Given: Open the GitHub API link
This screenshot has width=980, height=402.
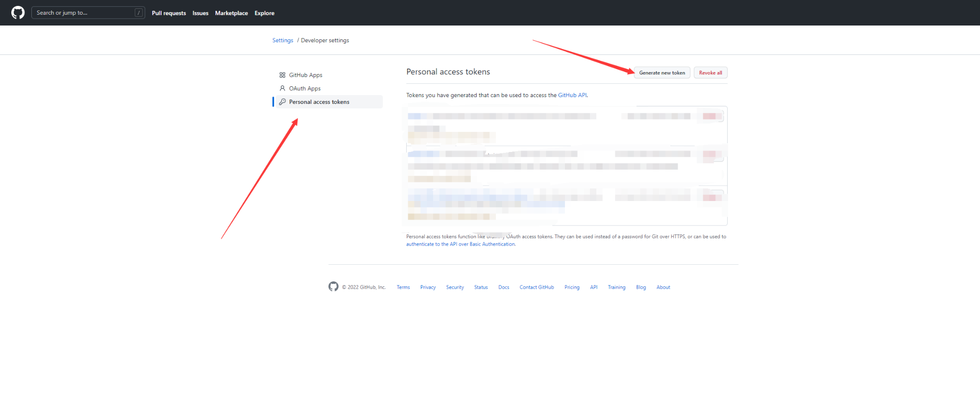Looking at the screenshot, I should coord(572,95).
